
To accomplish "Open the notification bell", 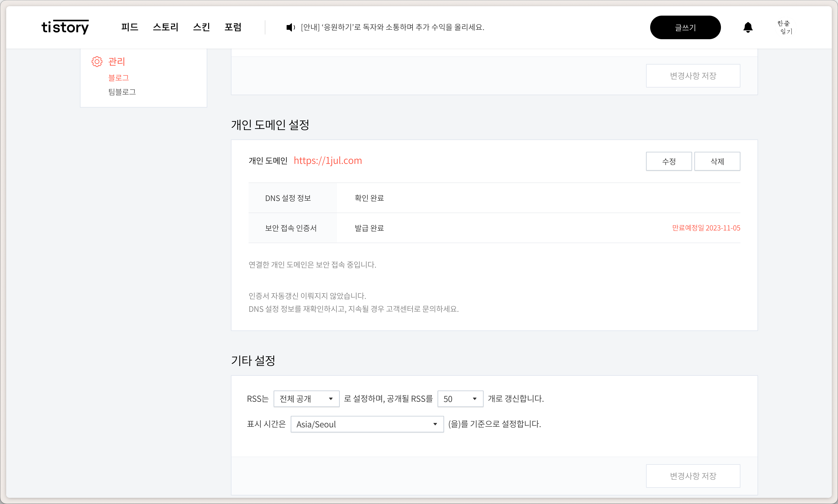I will point(748,27).
